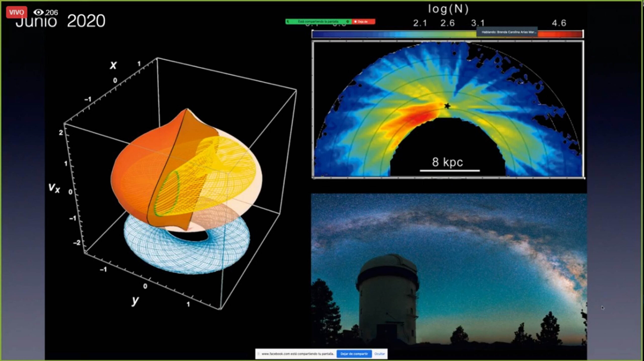Click the 'Junio 2020' slide title
This screenshot has width=644, height=361.
click(60, 21)
